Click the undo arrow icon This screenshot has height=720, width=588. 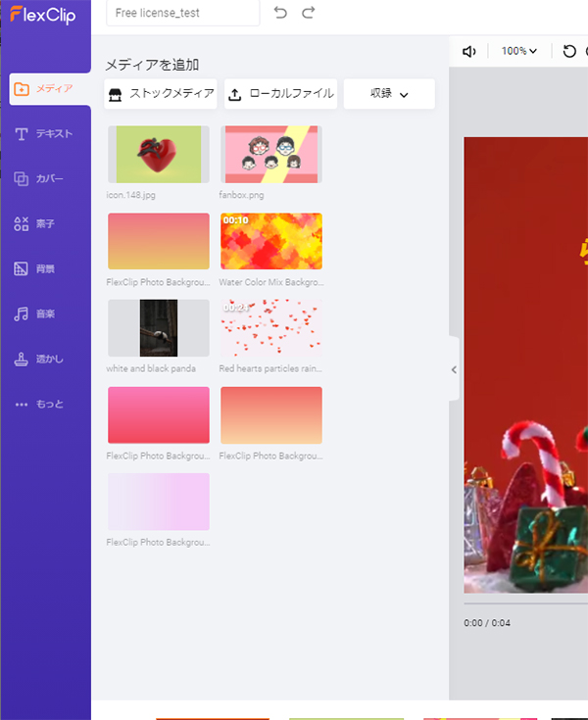[279, 13]
